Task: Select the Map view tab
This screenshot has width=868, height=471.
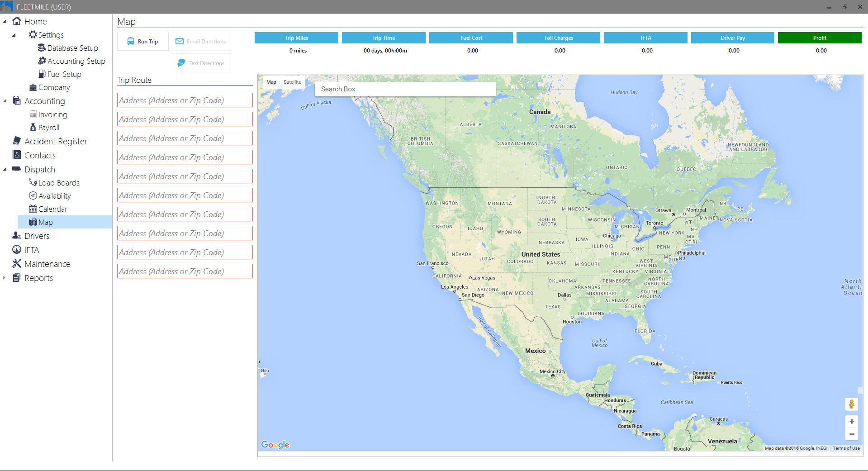Action: click(271, 82)
